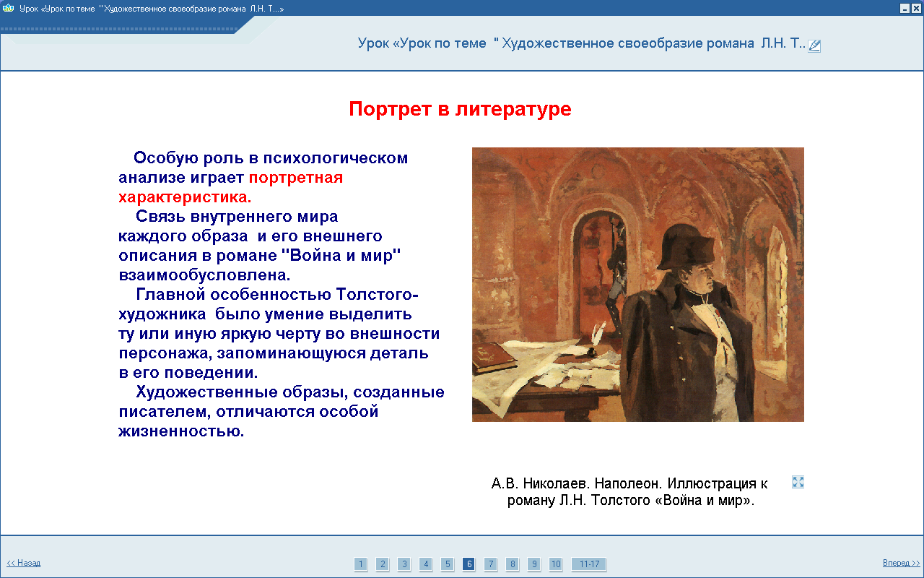Open slide pages 11-17 range
Viewport: 924px width, 578px height.
point(589,564)
